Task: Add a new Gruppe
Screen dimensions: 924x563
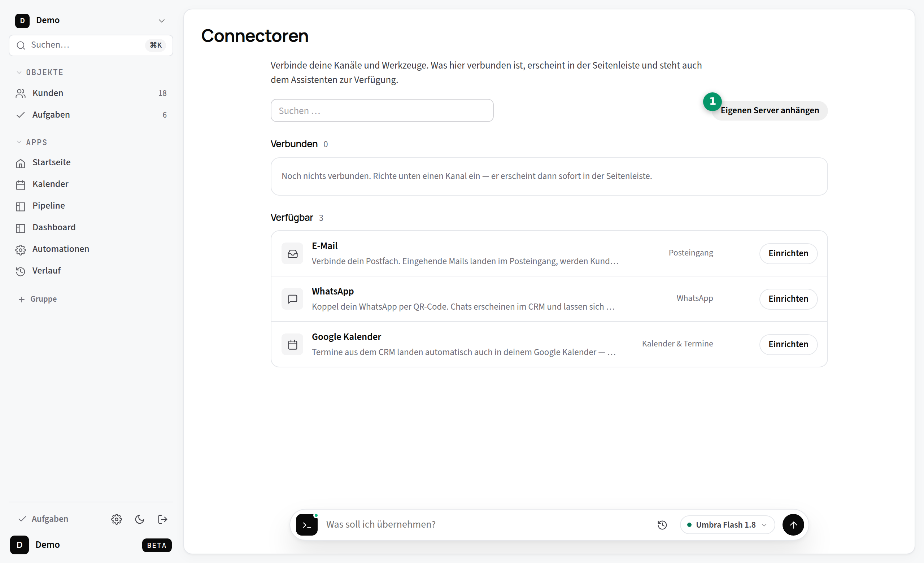Action: 38,299
